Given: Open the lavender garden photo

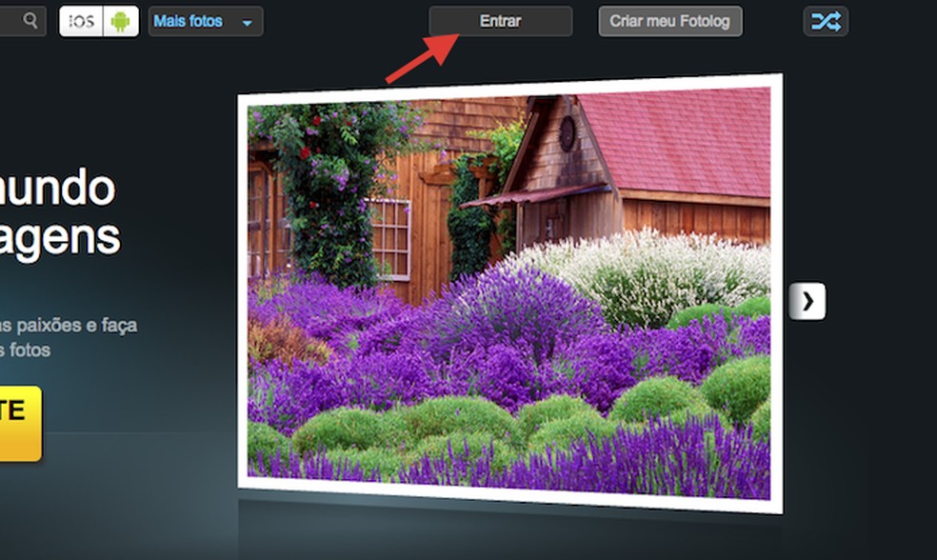Looking at the screenshot, I should pyautogui.click(x=509, y=292).
